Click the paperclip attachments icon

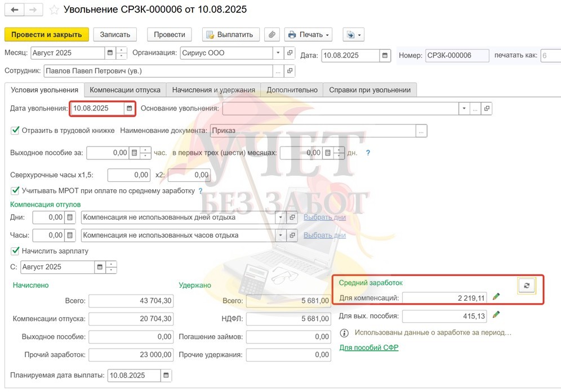[x=272, y=34]
